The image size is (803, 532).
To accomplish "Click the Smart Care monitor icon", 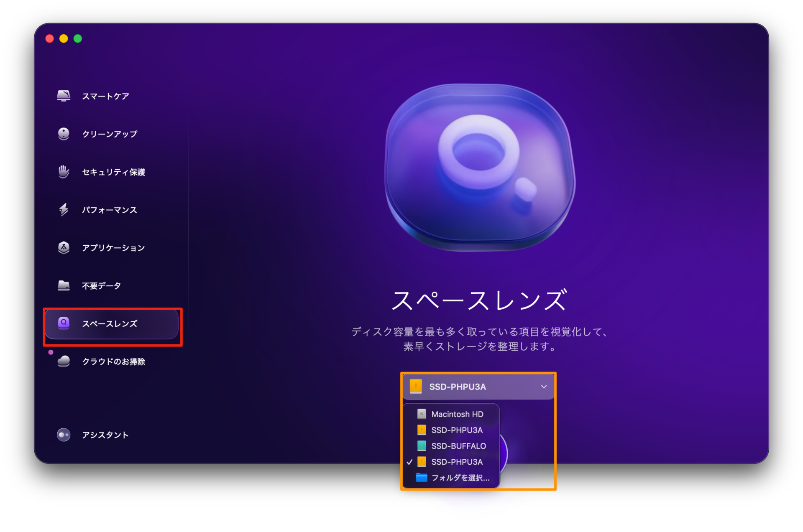I will click(x=64, y=96).
